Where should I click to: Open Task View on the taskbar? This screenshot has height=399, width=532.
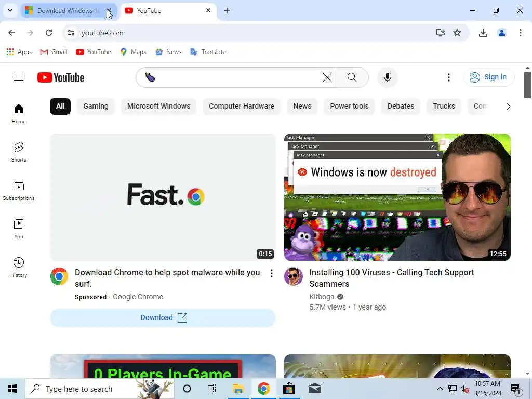(212, 389)
